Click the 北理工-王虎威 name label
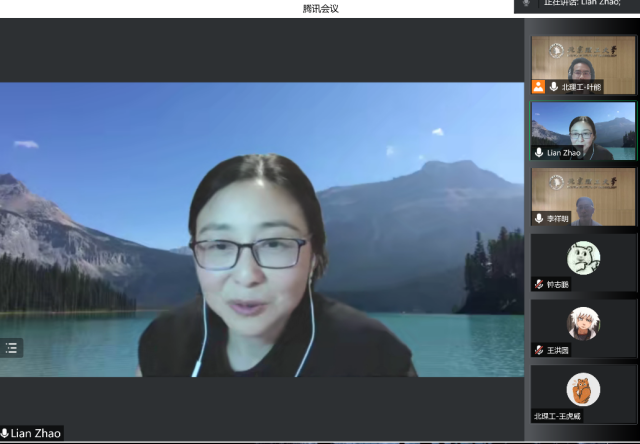The height and width of the screenshot is (444, 640). click(558, 416)
